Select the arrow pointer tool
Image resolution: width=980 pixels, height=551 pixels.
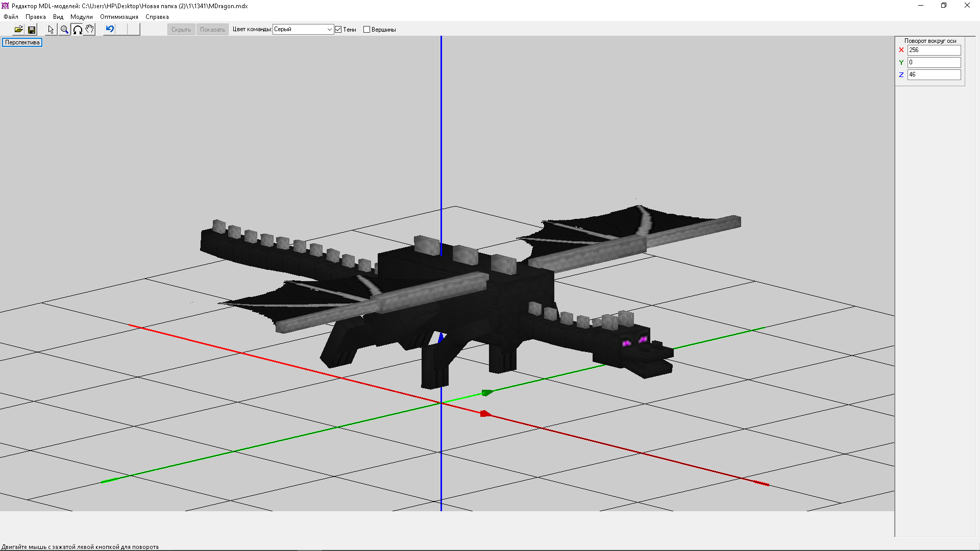pyautogui.click(x=51, y=30)
